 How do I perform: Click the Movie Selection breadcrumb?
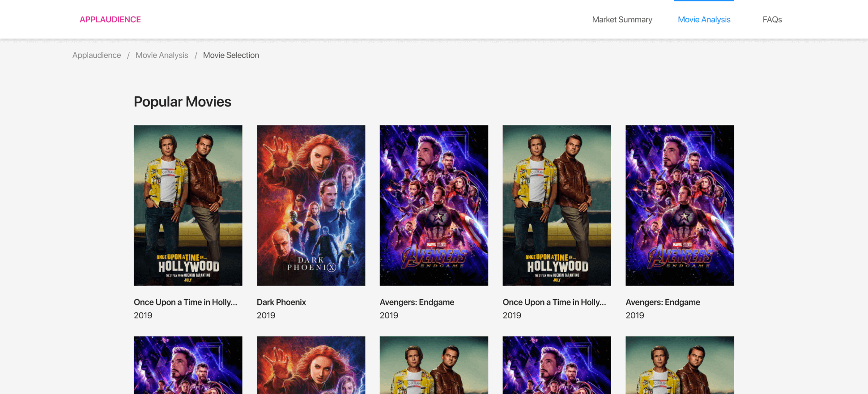(x=231, y=55)
